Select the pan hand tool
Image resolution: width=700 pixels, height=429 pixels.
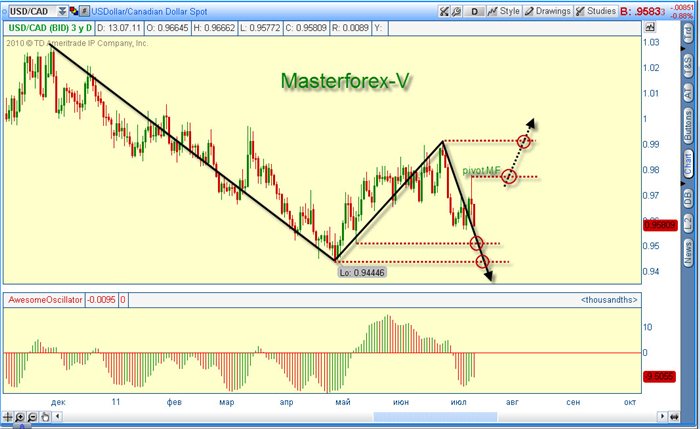click(x=45, y=417)
